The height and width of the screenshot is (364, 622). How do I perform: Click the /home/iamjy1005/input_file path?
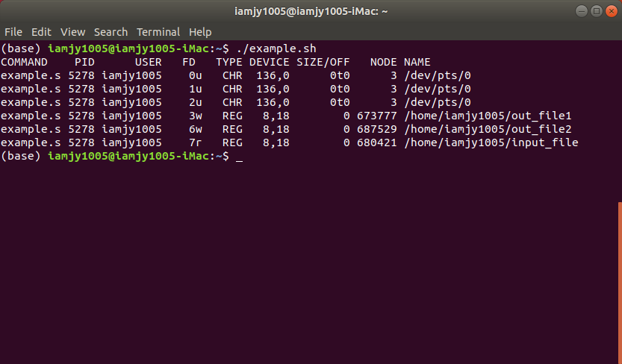pyautogui.click(x=491, y=143)
